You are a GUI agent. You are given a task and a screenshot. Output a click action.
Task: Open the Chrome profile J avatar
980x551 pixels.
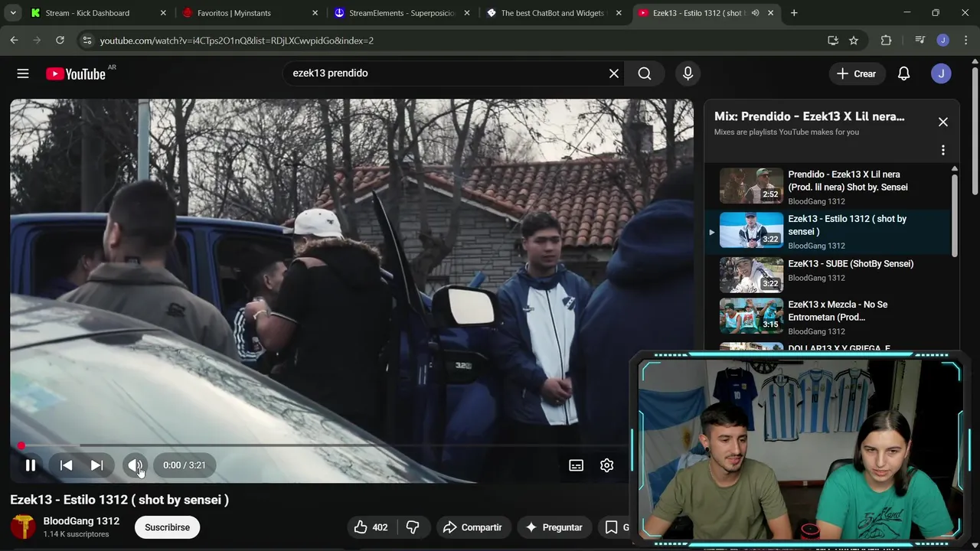pos(943,41)
